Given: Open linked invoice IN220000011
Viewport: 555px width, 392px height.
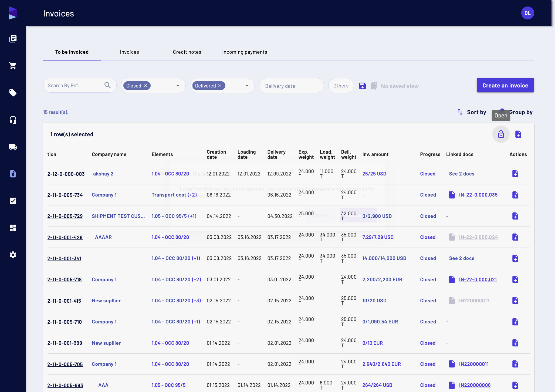Looking at the screenshot, I should [x=474, y=364].
